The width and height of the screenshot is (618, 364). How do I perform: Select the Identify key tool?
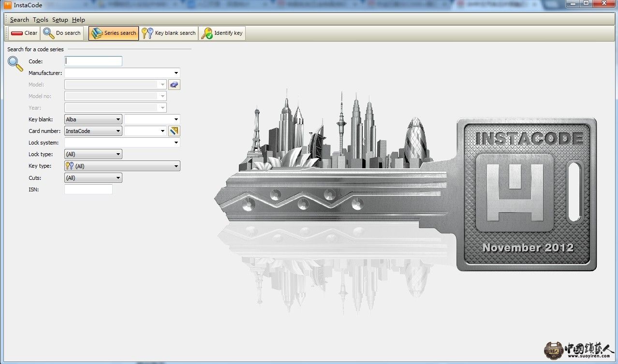click(222, 33)
